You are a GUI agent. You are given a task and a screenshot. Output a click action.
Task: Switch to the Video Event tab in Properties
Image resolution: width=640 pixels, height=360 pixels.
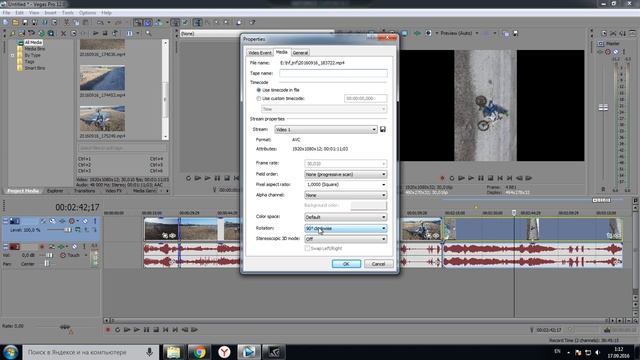click(x=260, y=53)
